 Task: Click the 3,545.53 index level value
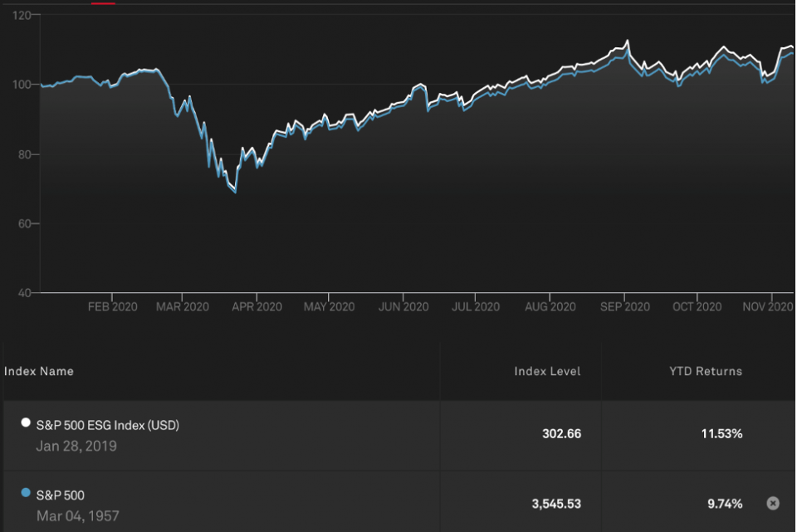[555, 504]
